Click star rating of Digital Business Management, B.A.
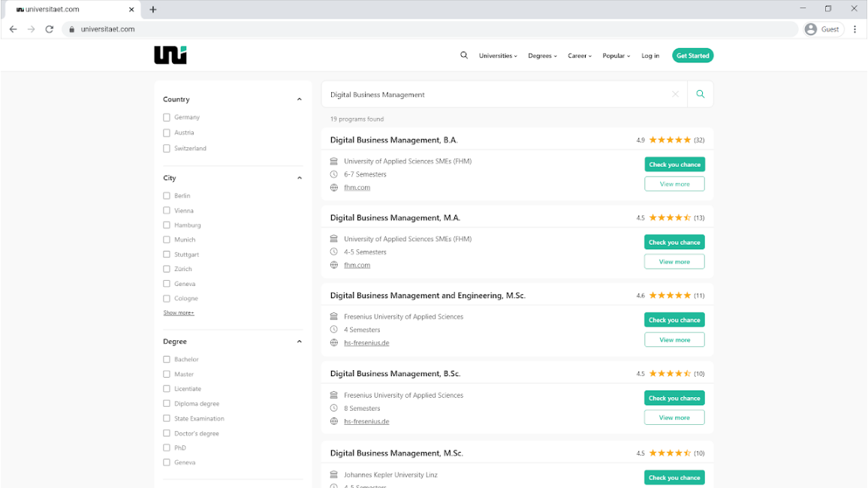The height and width of the screenshot is (488, 868). 670,140
